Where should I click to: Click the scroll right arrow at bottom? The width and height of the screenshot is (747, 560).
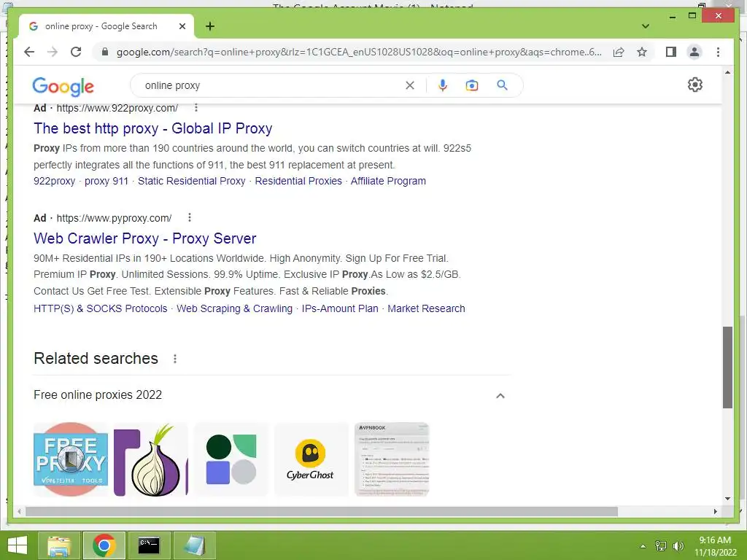715,511
